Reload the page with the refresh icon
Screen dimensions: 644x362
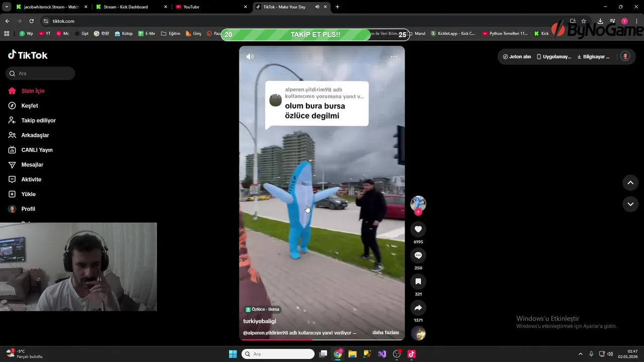point(31,21)
